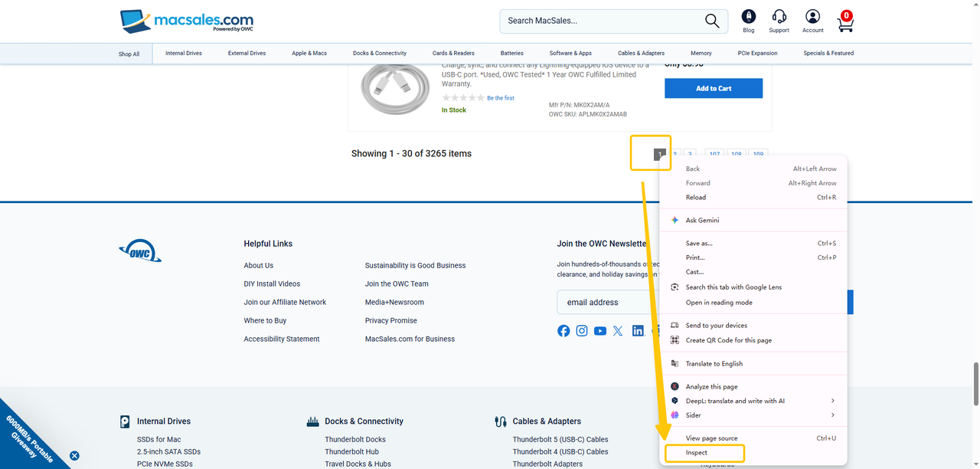
Task: Go to pagination page 109
Action: click(x=758, y=154)
